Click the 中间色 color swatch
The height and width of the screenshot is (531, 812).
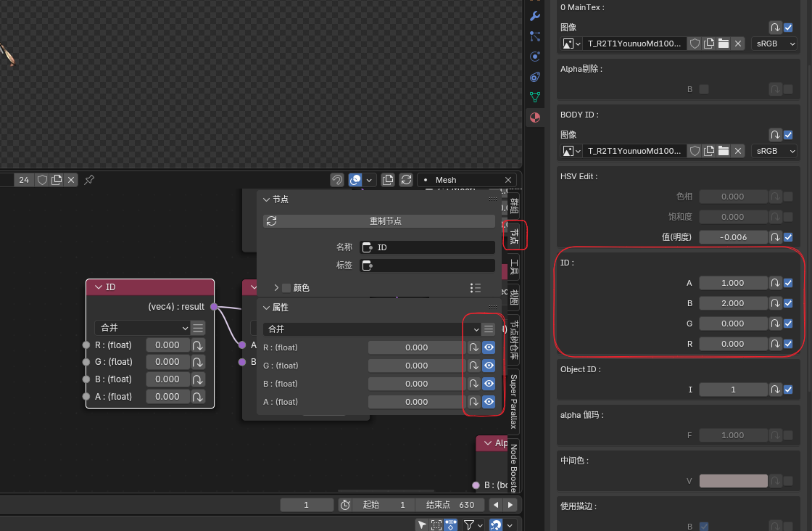click(x=733, y=481)
